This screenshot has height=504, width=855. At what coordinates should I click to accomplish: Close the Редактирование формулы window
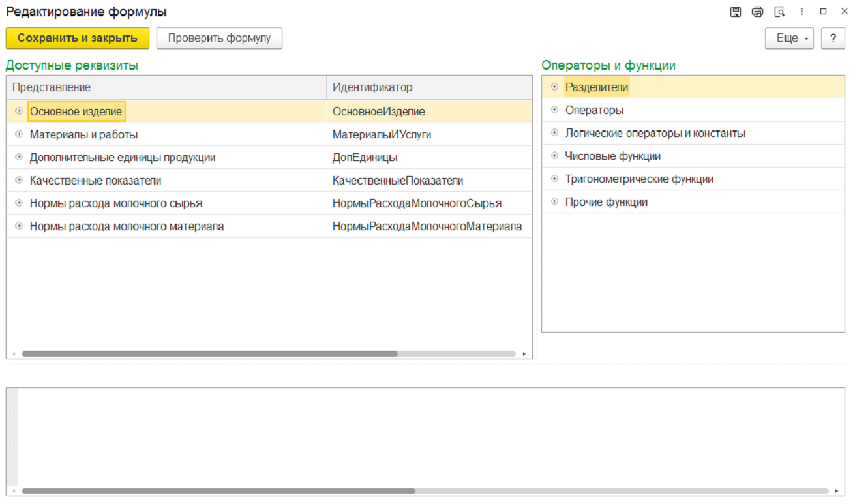click(x=844, y=12)
